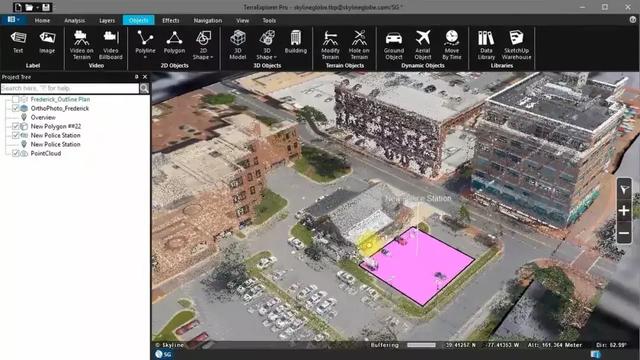Expand the 3D Shape dropdown
The height and width of the screenshot is (360, 640).
pos(275,57)
